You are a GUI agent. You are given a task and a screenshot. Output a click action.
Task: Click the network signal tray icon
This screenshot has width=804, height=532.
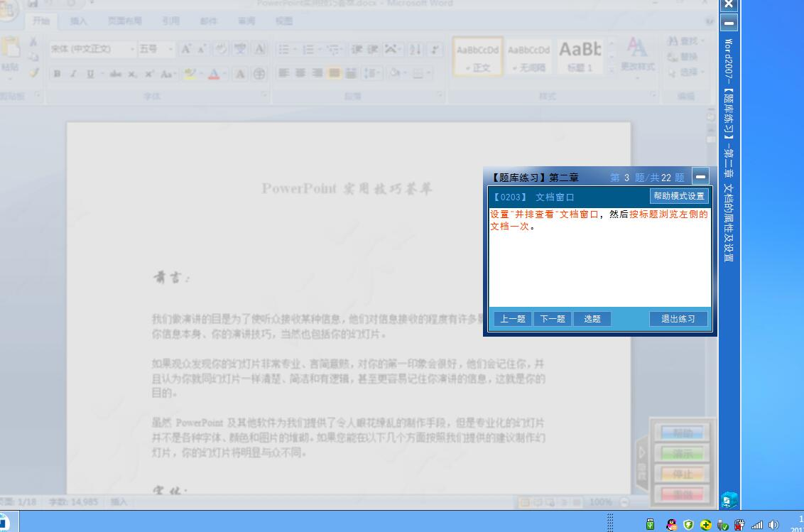click(x=757, y=525)
